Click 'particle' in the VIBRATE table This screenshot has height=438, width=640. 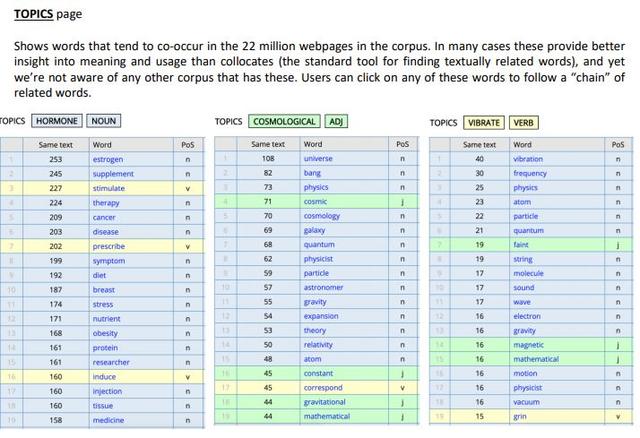point(526,216)
